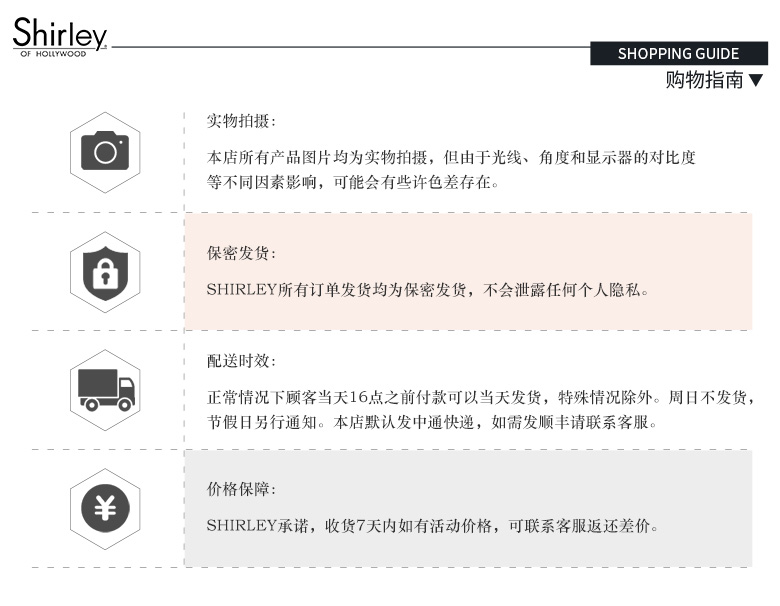
Task: Click the OF HOLLYWOOD tagline under logo
Action: (x=53, y=53)
